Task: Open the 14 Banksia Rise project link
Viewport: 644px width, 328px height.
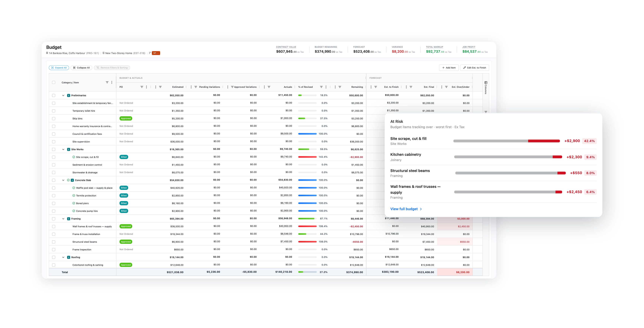Action: pos(73,53)
